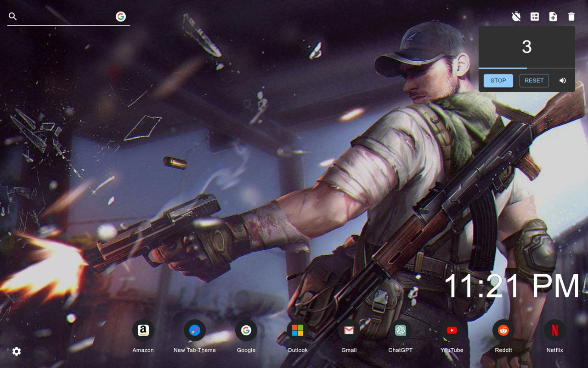Focus the search input field
Viewport: 588px width, 368px height.
tap(67, 17)
